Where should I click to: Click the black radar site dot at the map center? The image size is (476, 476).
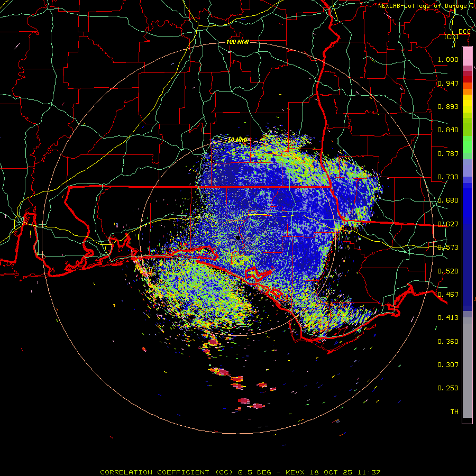click(237, 237)
